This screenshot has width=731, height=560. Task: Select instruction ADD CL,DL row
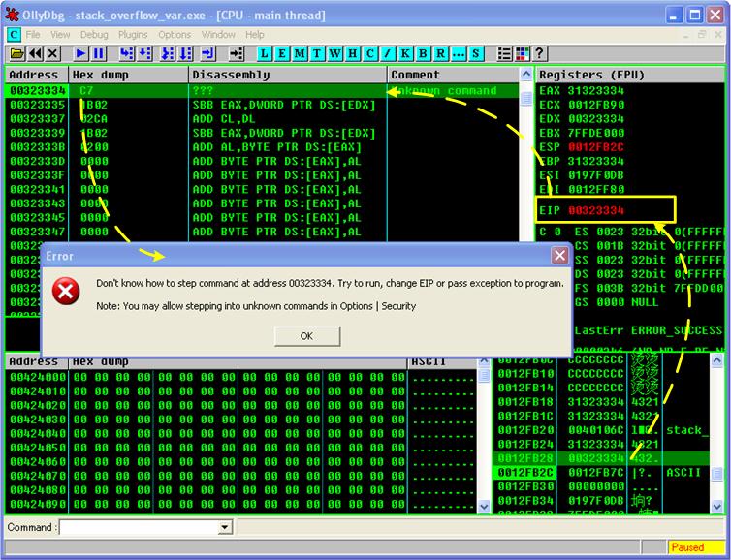pyautogui.click(x=262, y=119)
